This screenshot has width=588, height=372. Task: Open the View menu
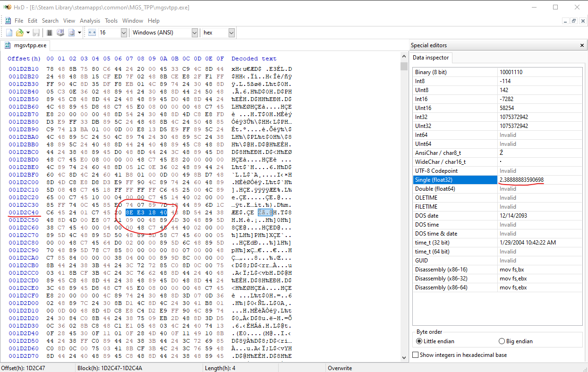(69, 21)
